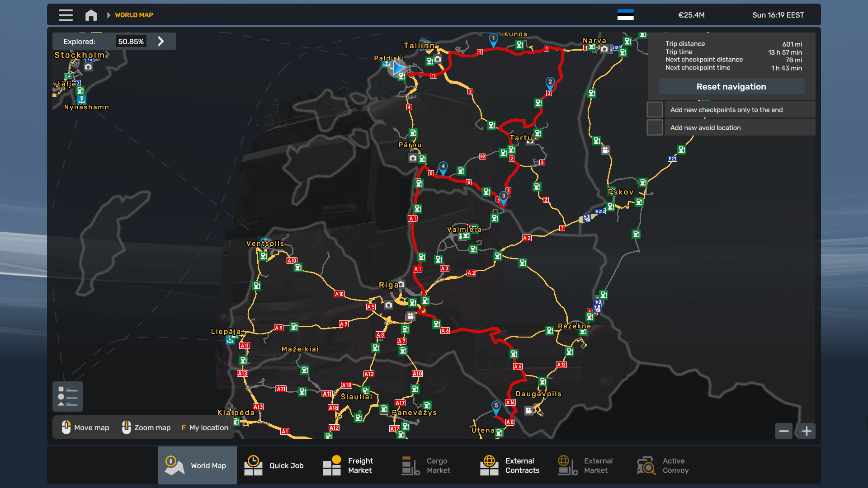
Task: Click the garage icon near Daugavpils
Action: 528,411
